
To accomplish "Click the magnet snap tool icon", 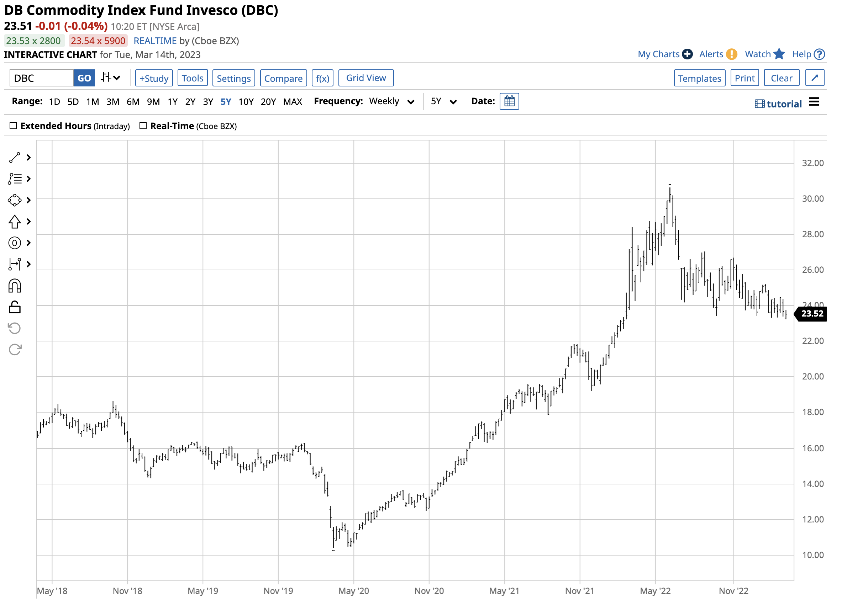I will pos(15,286).
